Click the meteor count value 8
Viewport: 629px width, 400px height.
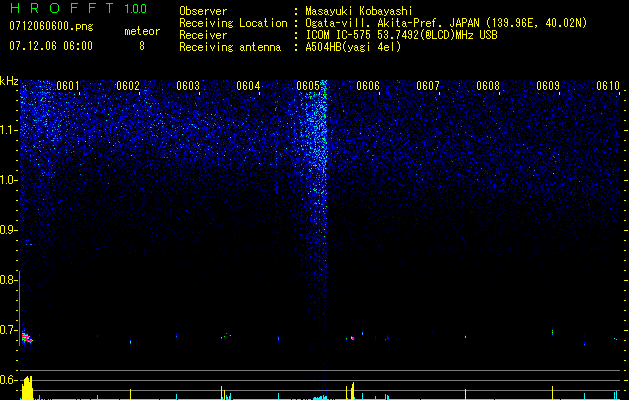pos(142,46)
